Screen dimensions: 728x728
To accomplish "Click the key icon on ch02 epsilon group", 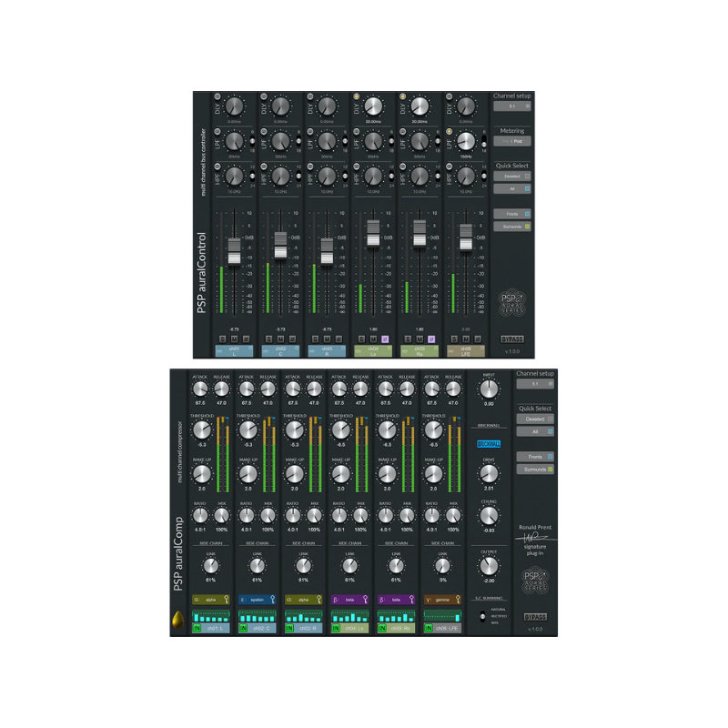I will tap(272, 600).
